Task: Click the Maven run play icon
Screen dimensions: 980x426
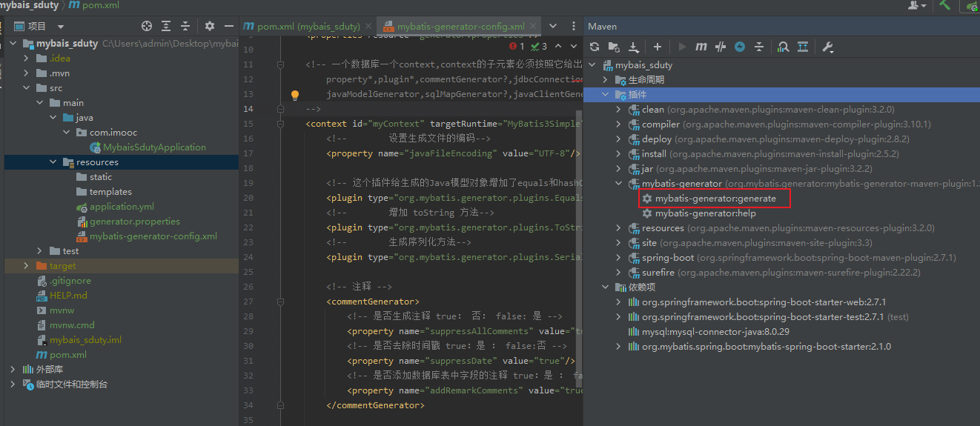Action: tap(682, 47)
